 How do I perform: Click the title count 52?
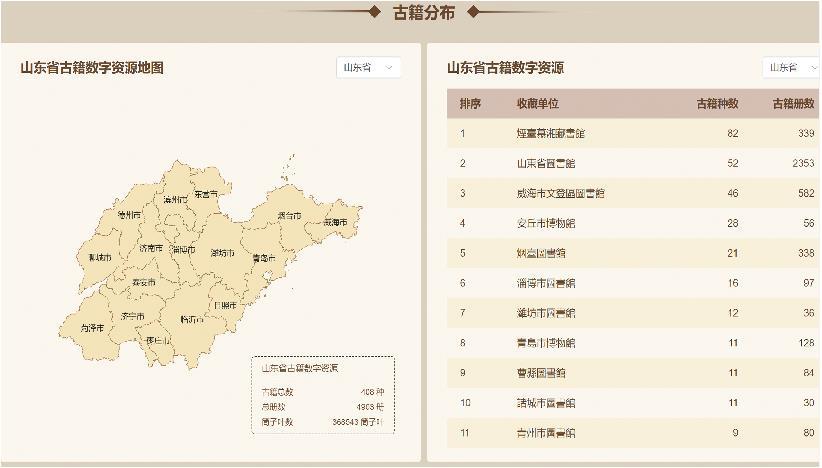tap(733, 164)
